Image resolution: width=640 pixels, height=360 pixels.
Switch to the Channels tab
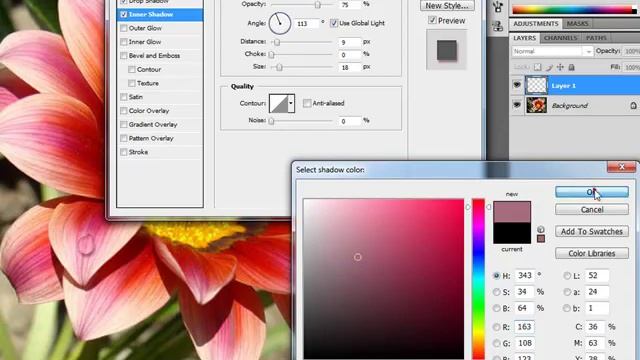coord(560,38)
